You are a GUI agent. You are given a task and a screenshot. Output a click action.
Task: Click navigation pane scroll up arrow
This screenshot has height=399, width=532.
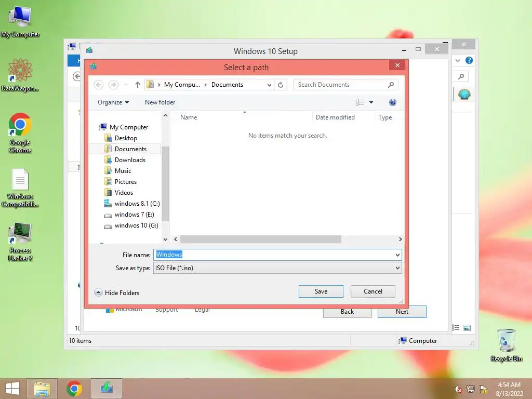point(165,116)
